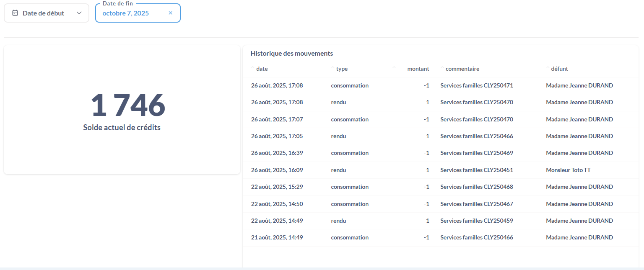Screen dimensions: 644x270
Task: Sort by the type column header
Action: pyautogui.click(x=342, y=69)
